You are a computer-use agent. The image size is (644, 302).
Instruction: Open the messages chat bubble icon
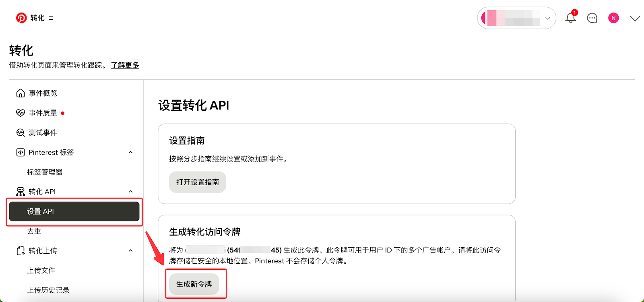pos(592,18)
